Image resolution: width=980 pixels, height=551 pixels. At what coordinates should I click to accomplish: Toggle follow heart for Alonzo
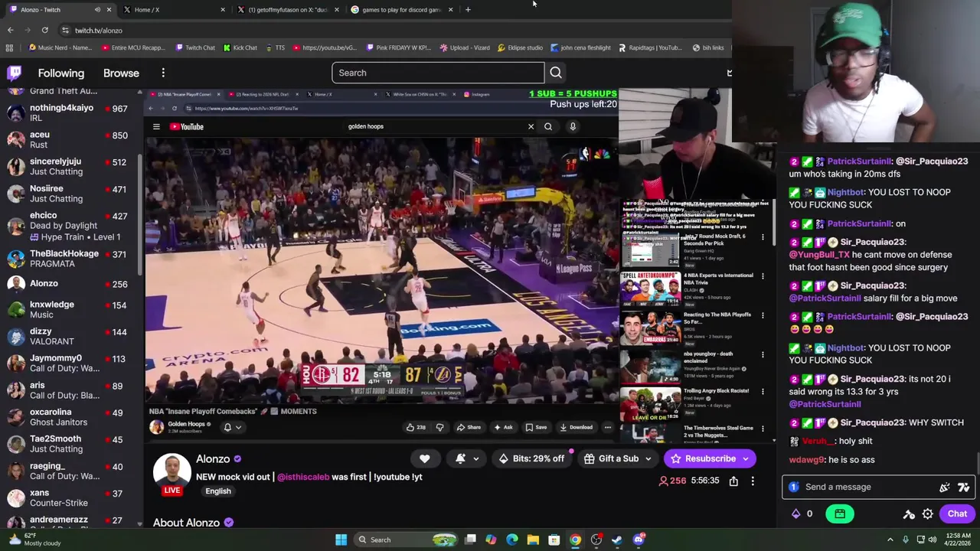[424, 458]
